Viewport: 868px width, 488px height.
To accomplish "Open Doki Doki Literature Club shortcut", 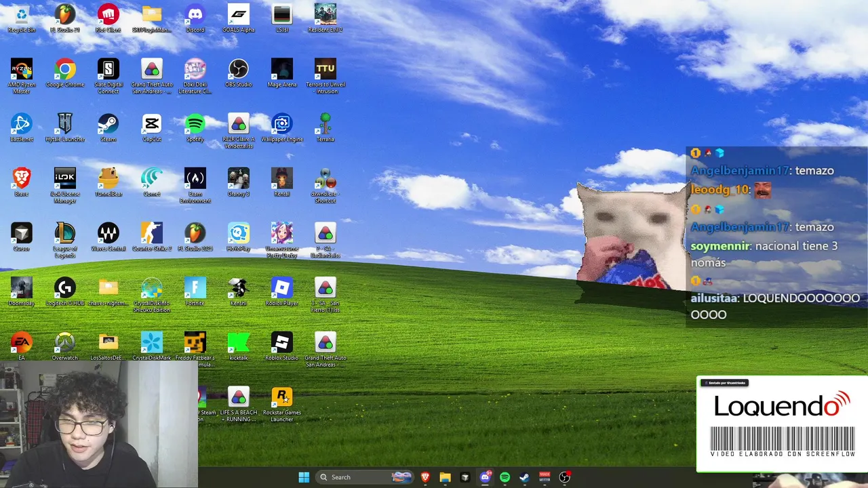I will pyautogui.click(x=195, y=76).
